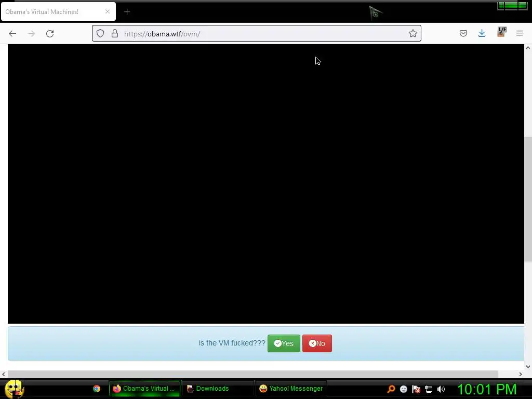Click the orange magnifier tray icon
The image size is (532, 399).
[391, 389]
